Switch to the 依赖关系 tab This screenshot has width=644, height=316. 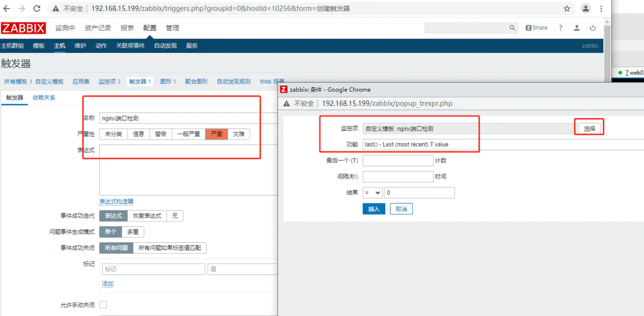[x=44, y=98]
